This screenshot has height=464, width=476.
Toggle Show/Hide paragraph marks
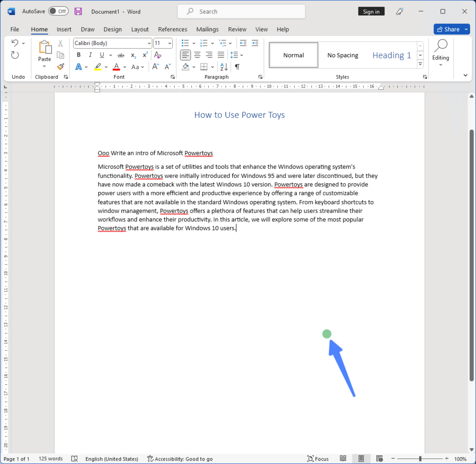pos(237,67)
